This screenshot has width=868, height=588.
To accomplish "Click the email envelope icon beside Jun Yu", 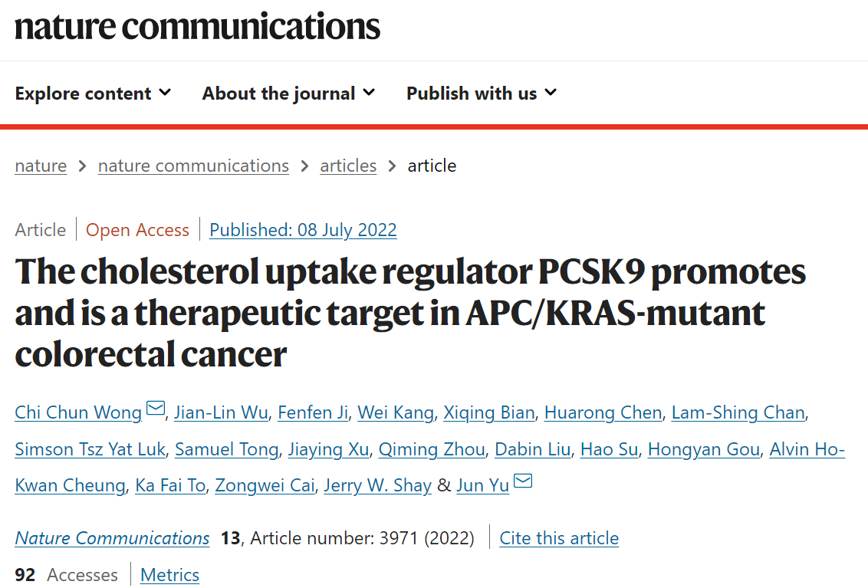I will point(523,481).
